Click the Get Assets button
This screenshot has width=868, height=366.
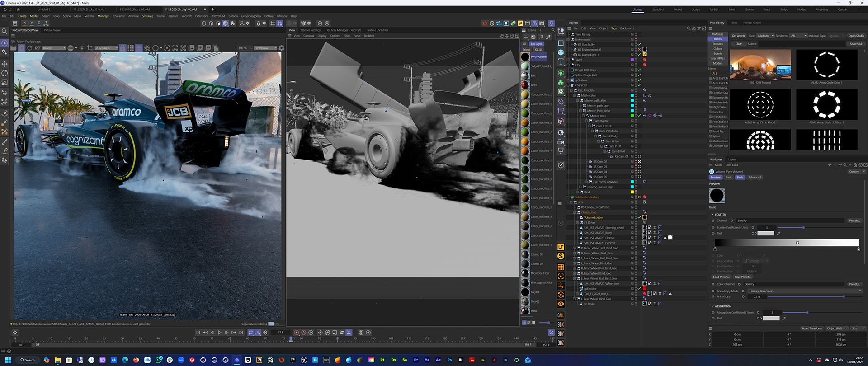tap(738, 36)
